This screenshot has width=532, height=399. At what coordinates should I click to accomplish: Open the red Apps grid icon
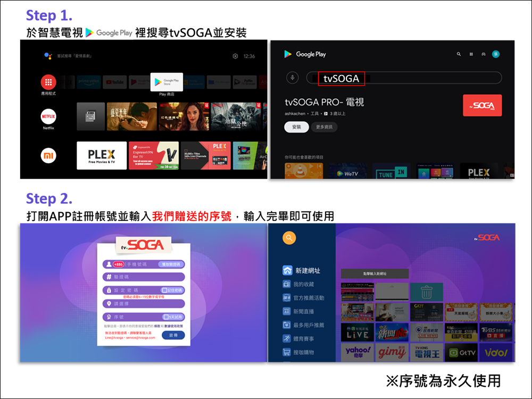[48, 82]
